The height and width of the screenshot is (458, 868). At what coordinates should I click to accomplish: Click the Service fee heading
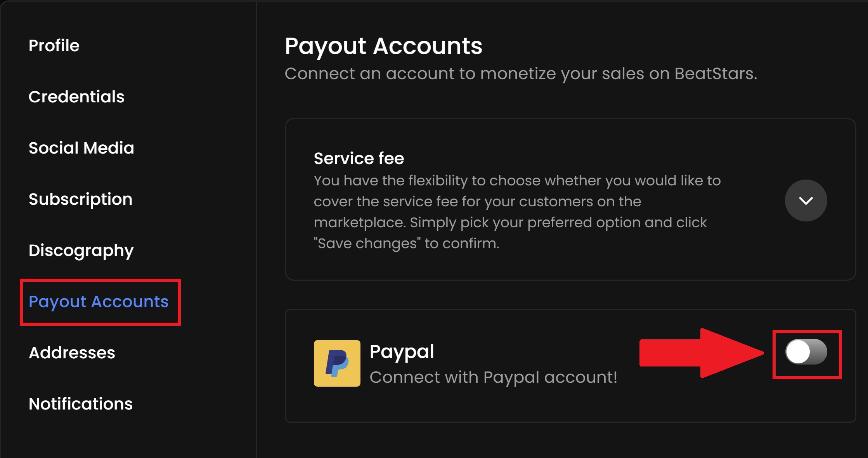point(359,158)
